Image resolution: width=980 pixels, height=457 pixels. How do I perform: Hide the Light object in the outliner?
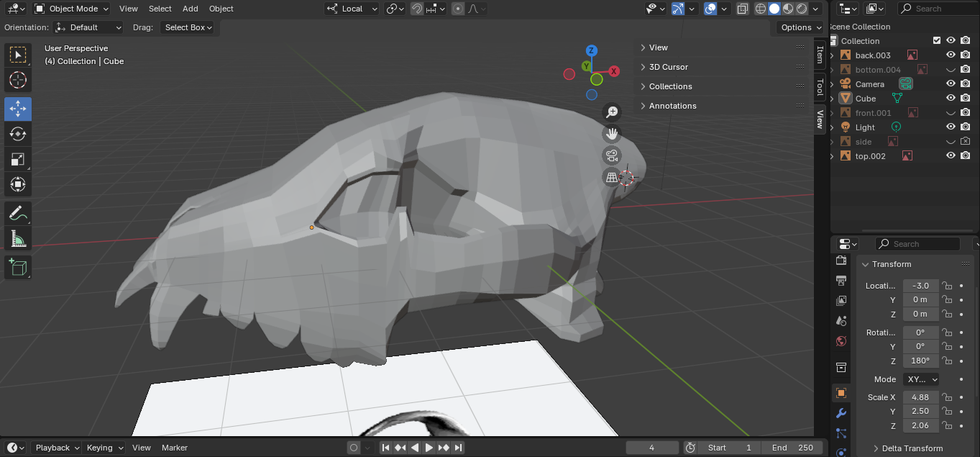coord(951,127)
